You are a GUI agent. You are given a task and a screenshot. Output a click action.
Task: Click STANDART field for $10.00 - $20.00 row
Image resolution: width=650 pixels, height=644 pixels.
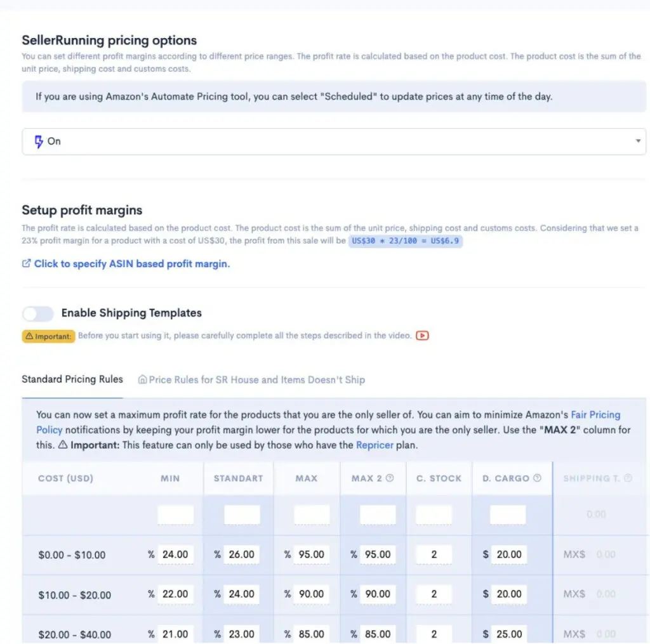click(241, 595)
